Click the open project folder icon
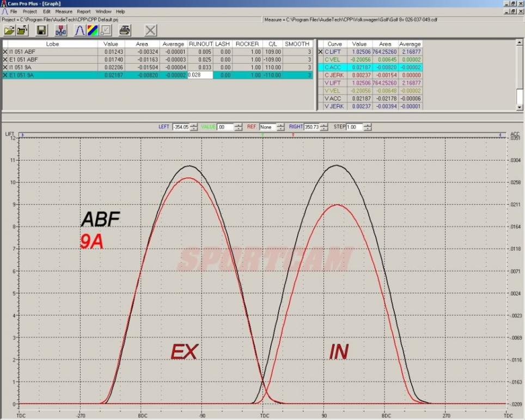The image size is (525, 420). point(9,30)
